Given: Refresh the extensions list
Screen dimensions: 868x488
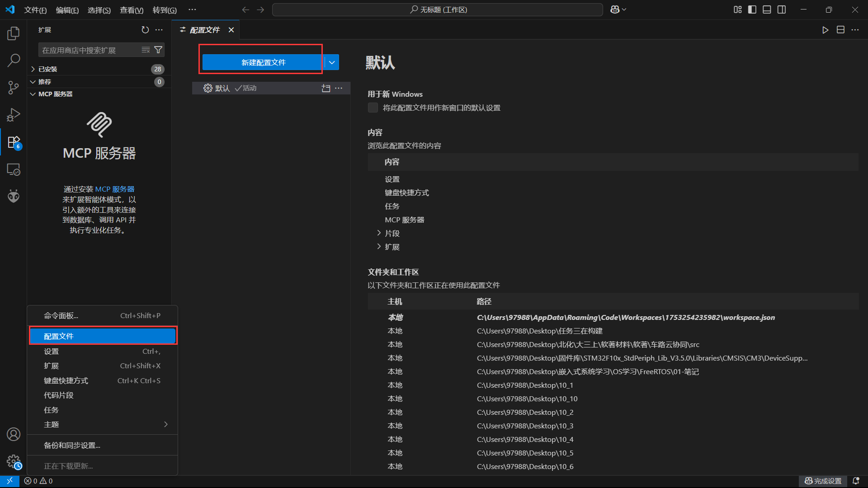Looking at the screenshot, I should tap(145, 30).
